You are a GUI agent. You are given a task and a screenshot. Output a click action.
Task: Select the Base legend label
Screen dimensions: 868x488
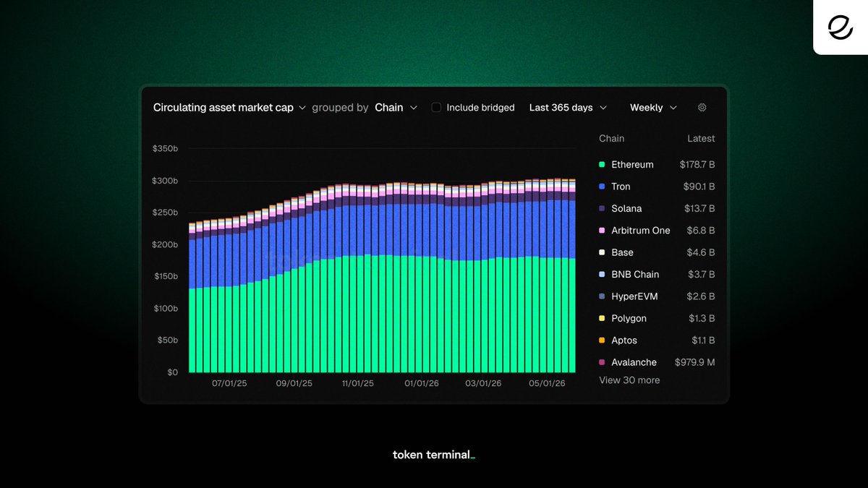[622, 252]
